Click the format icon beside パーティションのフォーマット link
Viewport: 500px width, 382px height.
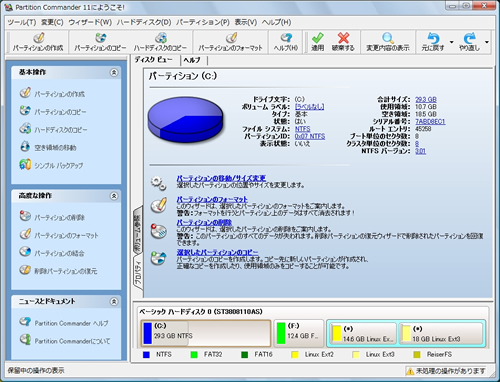[x=159, y=205]
